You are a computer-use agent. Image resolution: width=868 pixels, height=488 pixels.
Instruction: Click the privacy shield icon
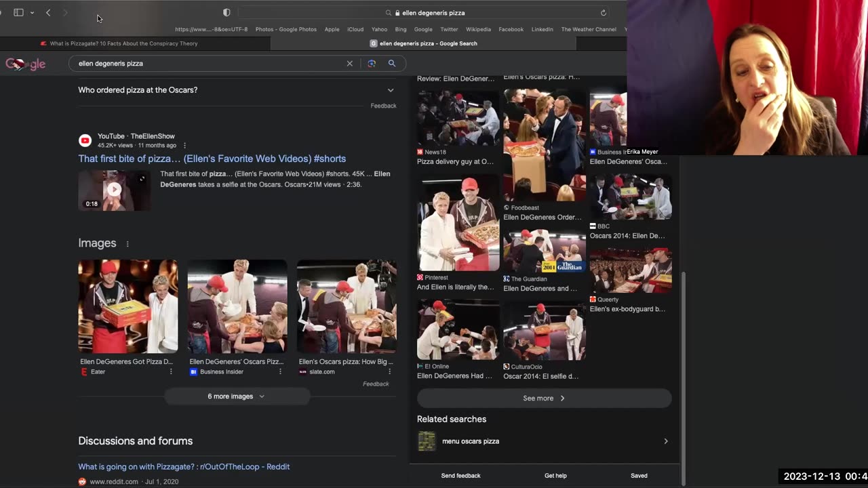226,12
